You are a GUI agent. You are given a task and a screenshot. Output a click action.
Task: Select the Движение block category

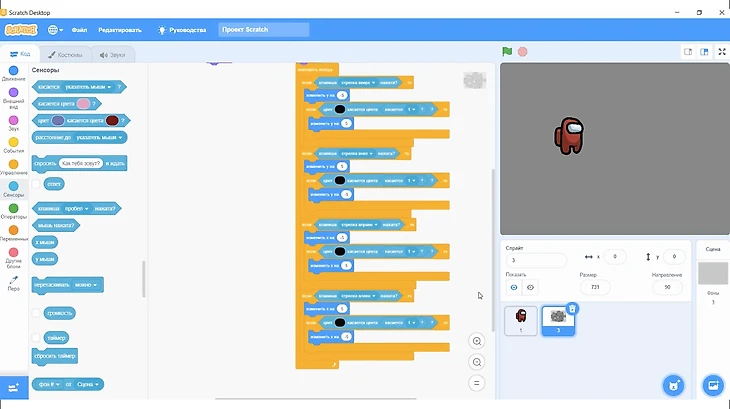pyautogui.click(x=14, y=74)
